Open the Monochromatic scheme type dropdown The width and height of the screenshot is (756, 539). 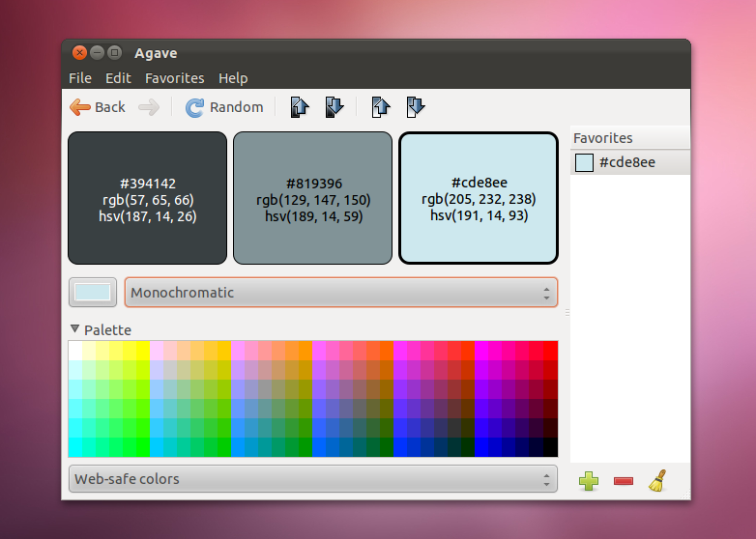tap(341, 293)
